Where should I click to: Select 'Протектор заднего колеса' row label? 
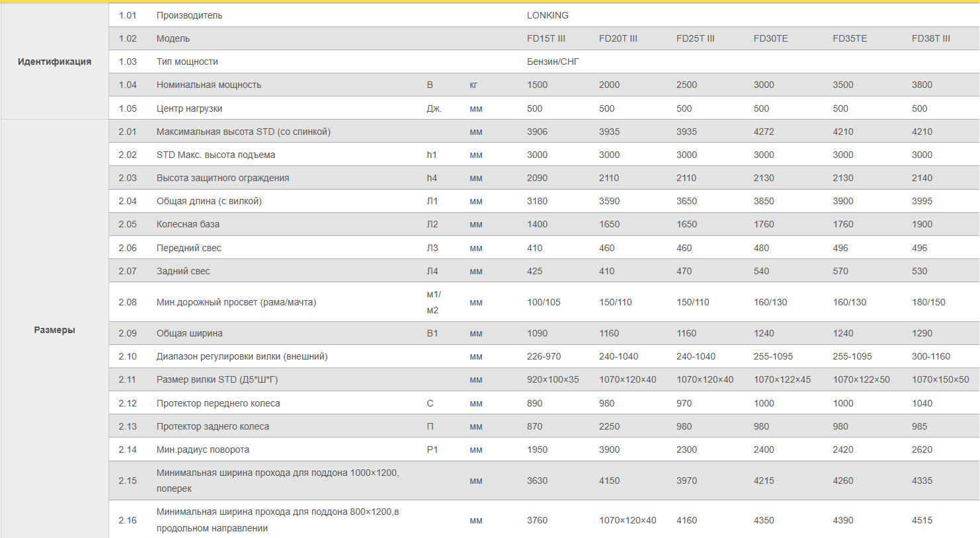(213, 426)
